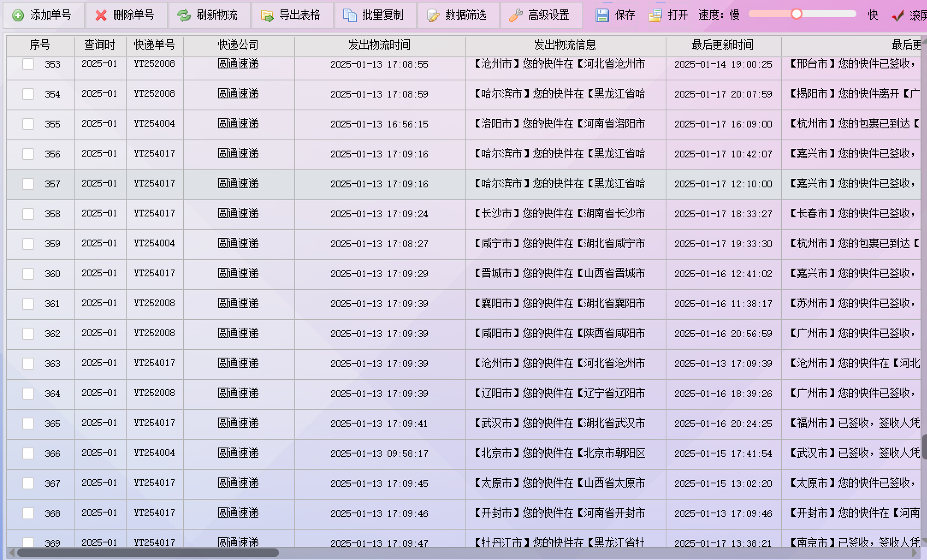Screen dimensions: 927x560
Task: Tick the checkbox for row 360
Action: click(28, 274)
